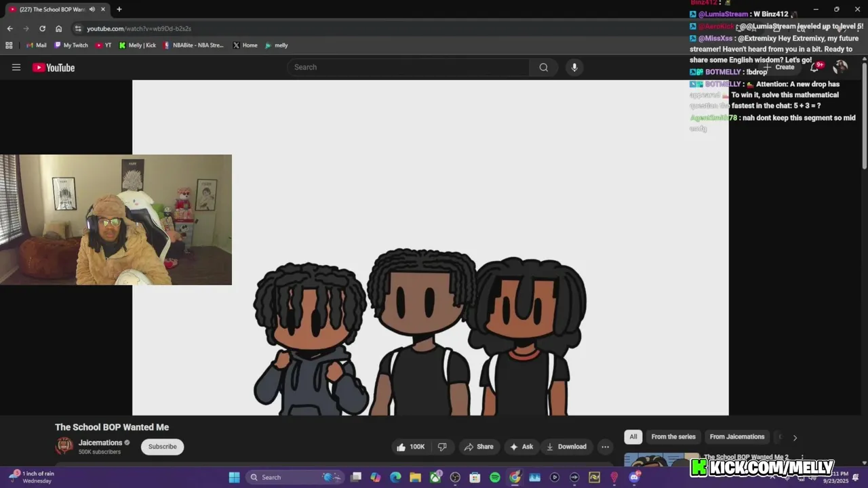This screenshot has width=868, height=488.
Task: Select the All filter chip
Action: [633, 437]
